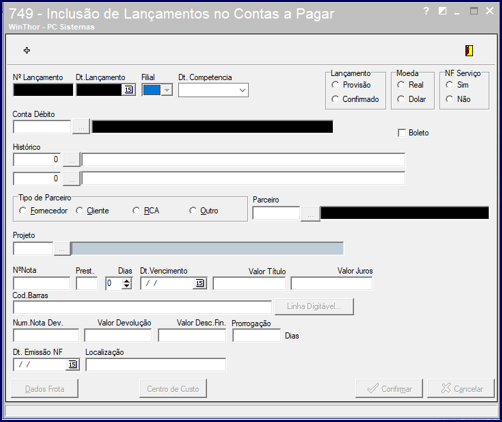
Task: Focus the Num.Nota Dev. field
Action: pyautogui.click(x=46, y=335)
